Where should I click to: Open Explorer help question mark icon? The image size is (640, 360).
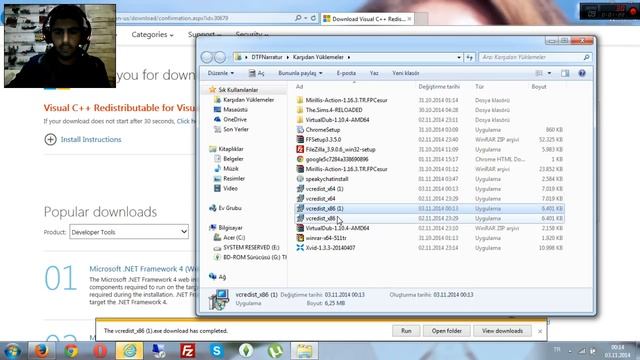pyautogui.click(x=582, y=73)
